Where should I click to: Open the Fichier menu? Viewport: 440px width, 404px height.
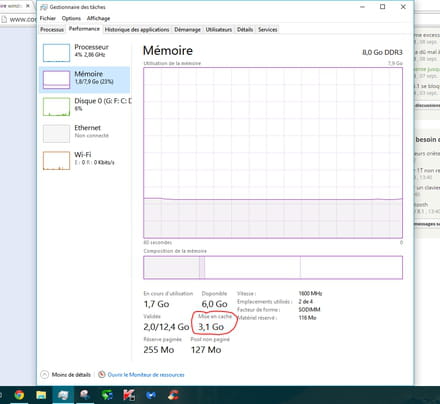tap(48, 18)
